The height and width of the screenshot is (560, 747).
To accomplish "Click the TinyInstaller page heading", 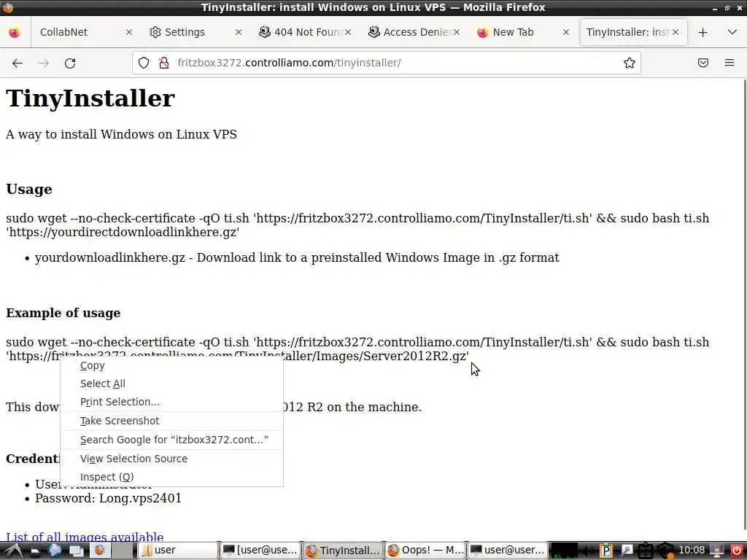I will tap(90, 98).
